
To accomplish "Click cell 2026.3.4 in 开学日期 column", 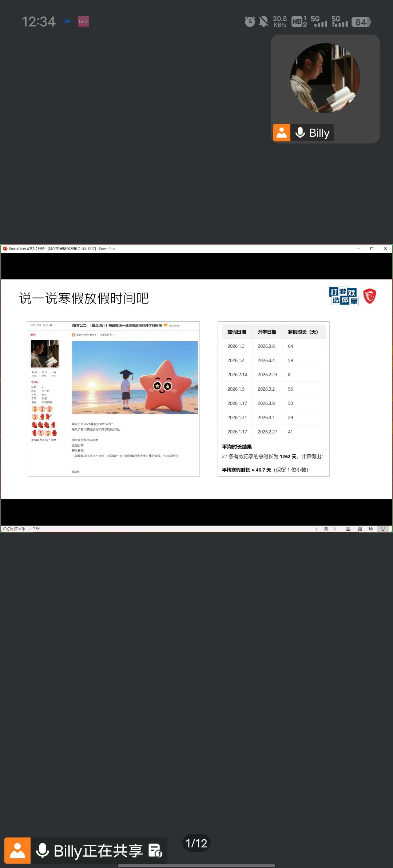I will pos(266,360).
